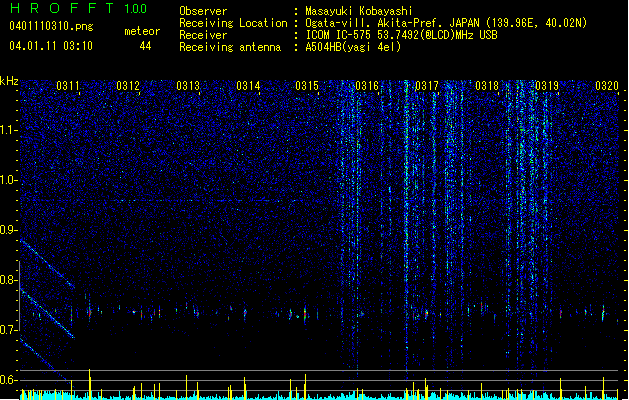Select the ICOM IC-575 53.7492 MHz USB text
Image resolution: width=629 pixels, height=400 pixels.
(401, 35)
